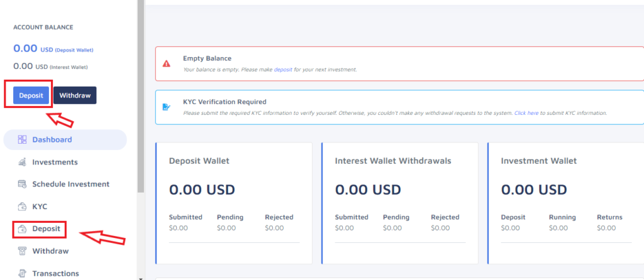Click the Investments chart icon
The width and height of the screenshot is (644, 280).
point(22,162)
